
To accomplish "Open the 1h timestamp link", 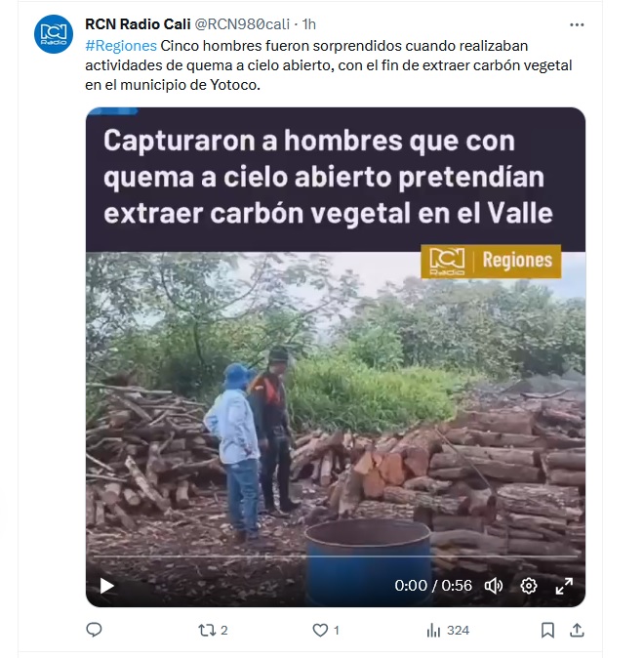I will [x=309, y=24].
